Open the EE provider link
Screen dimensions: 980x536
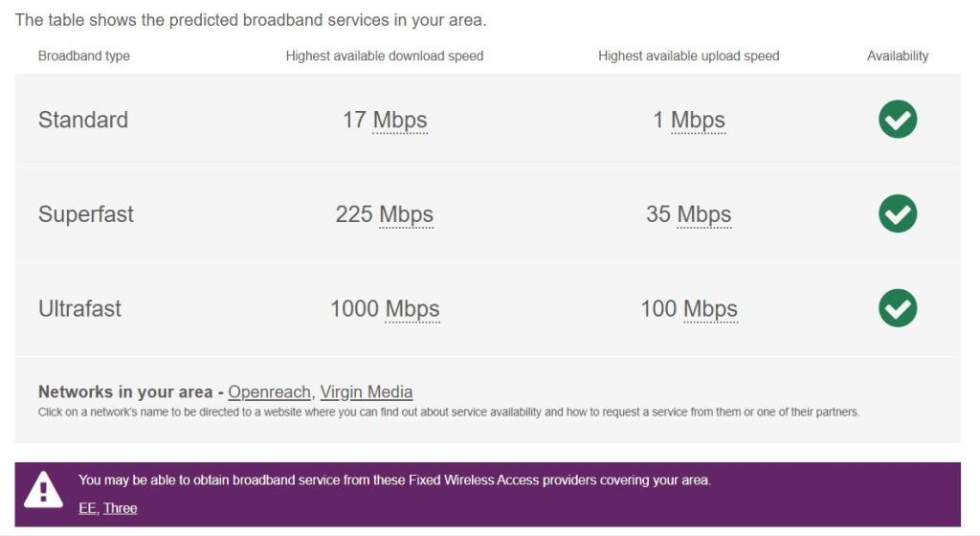pos(87,508)
